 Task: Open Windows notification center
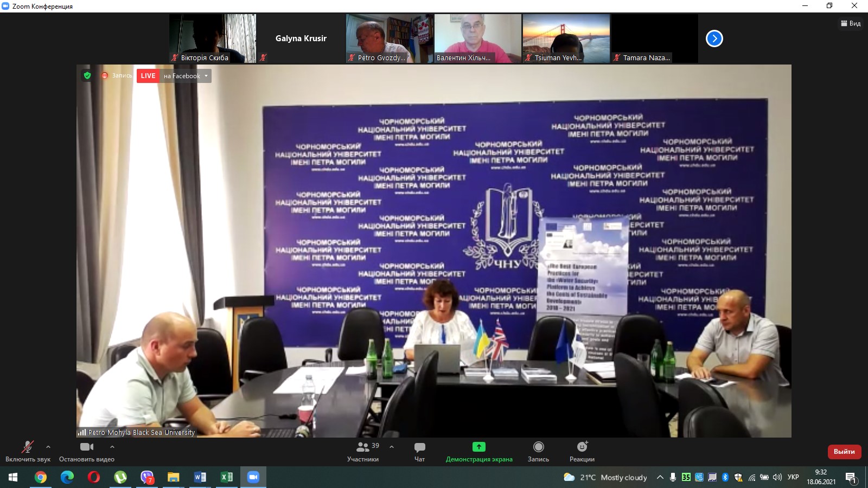click(851, 478)
